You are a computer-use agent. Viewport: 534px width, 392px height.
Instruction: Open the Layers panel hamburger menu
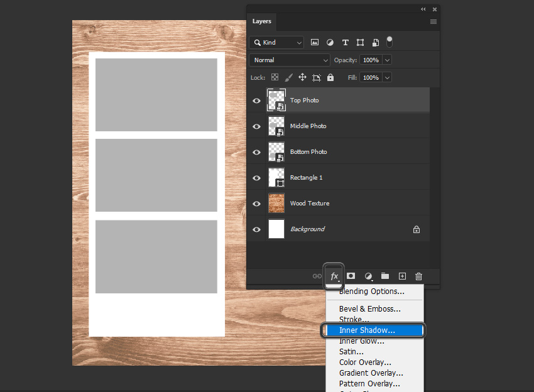433,21
